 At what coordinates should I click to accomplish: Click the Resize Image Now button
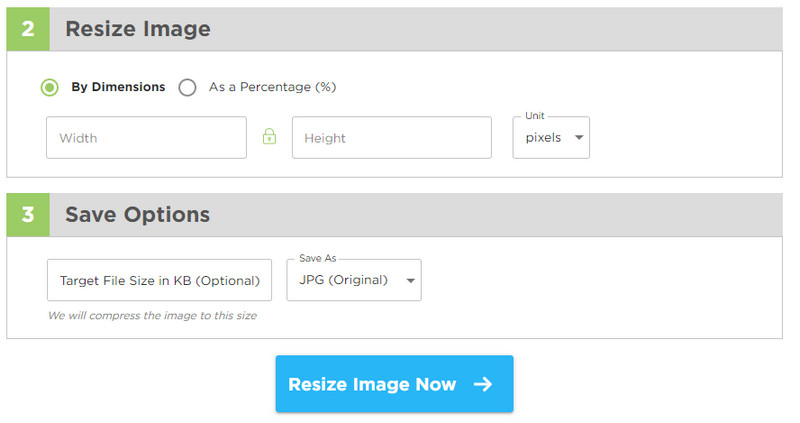pyautogui.click(x=394, y=384)
